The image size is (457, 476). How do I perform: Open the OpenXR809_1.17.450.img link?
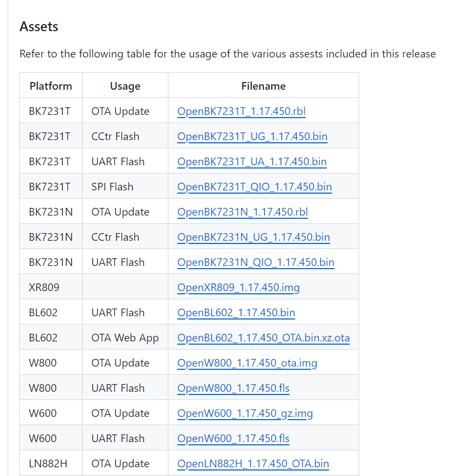238,288
